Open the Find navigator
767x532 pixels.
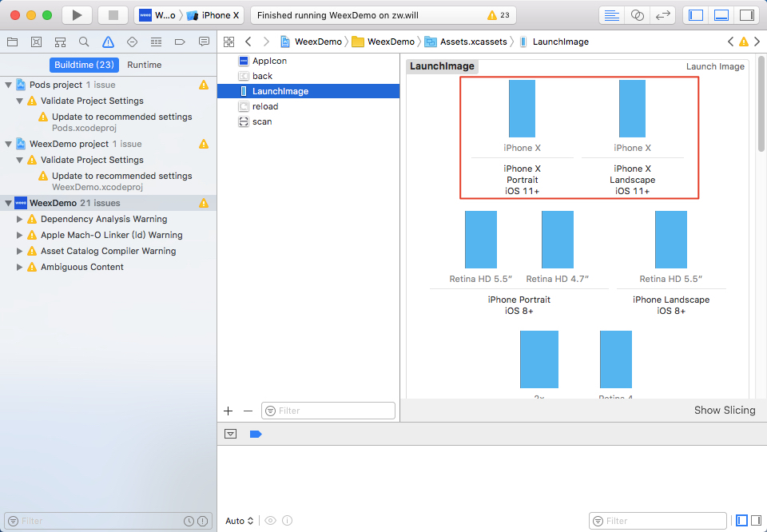click(x=84, y=42)
